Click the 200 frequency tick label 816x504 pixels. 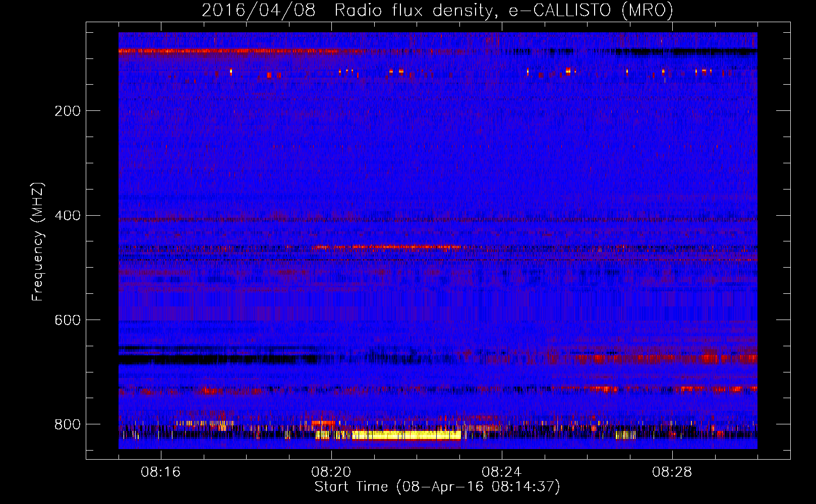[x=68, y=111]
